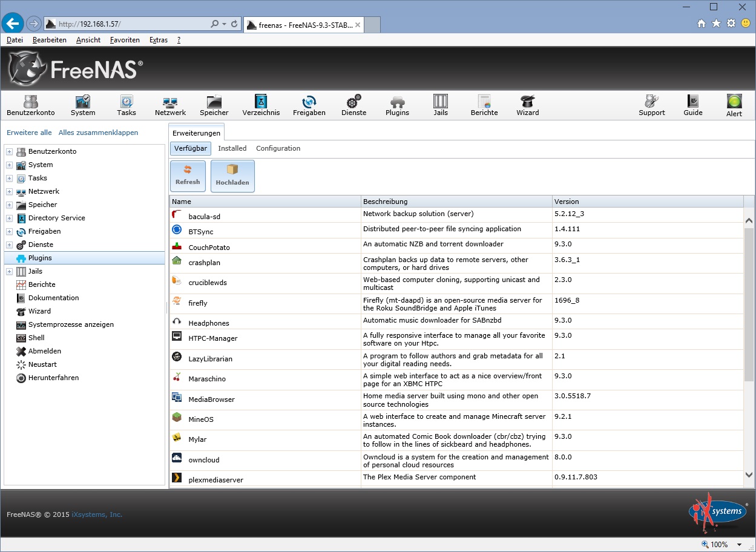Switch to the Installed plugins tab
The height and width of the screenshot is (552, 756).
232,148
